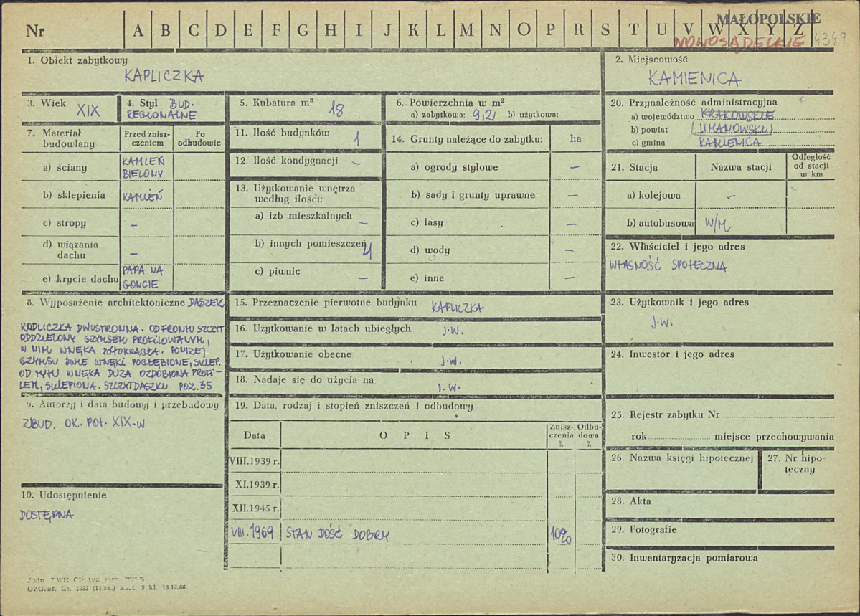
Task: Select handwritten 'VIII.1969' date entry
Action: point(252,533)
